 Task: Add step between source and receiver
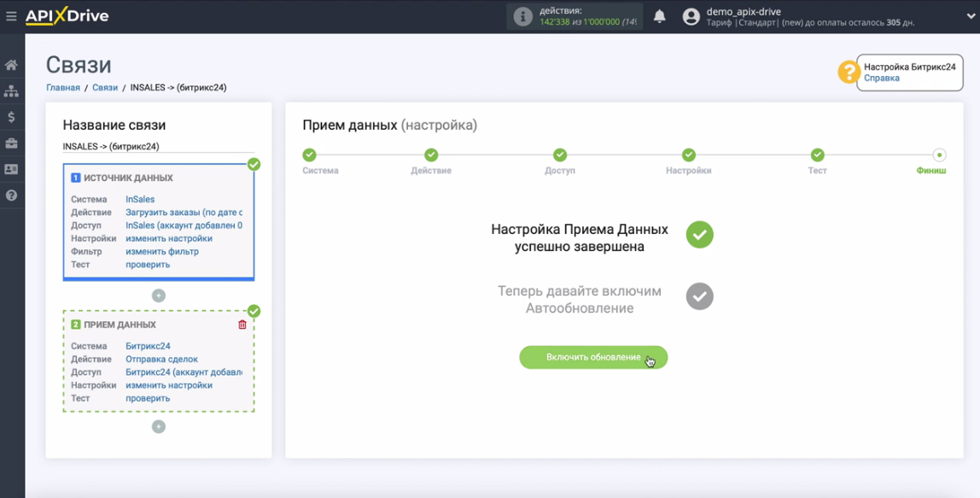click(x=159, y=296)
